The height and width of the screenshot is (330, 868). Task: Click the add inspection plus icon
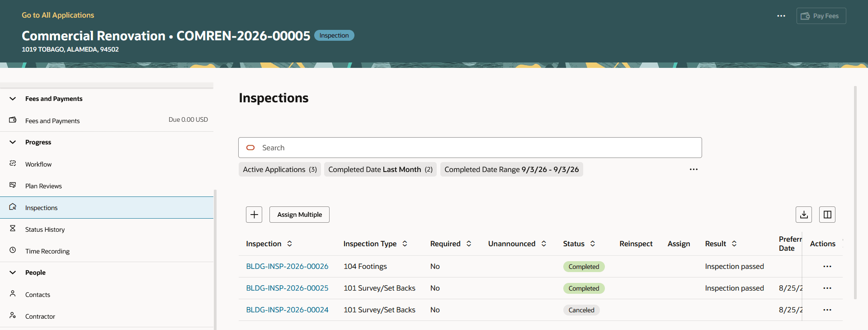[254, 215]
